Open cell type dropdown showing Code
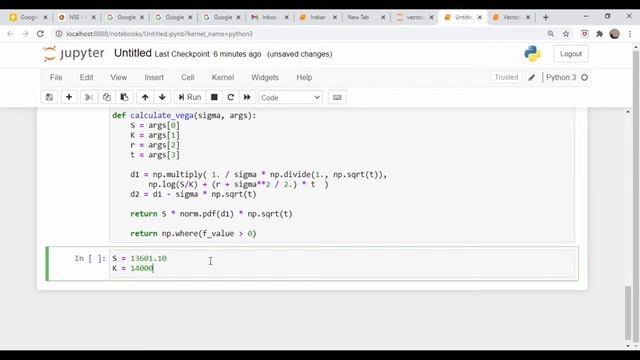Viewport: 640px width, 360px height. coord(290,98)
